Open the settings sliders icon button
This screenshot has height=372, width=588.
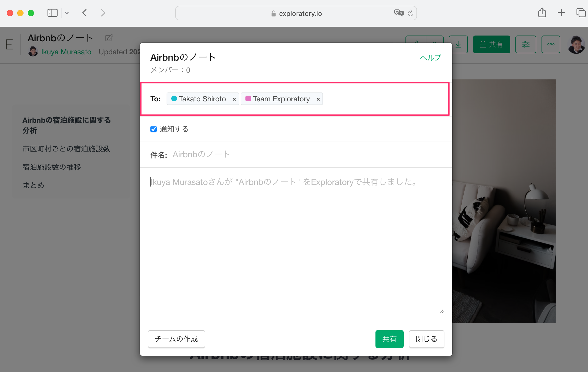click(526, 44)
